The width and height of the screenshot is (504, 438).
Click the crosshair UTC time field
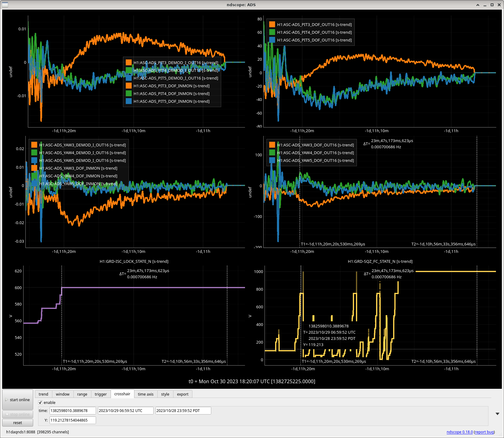125,410
